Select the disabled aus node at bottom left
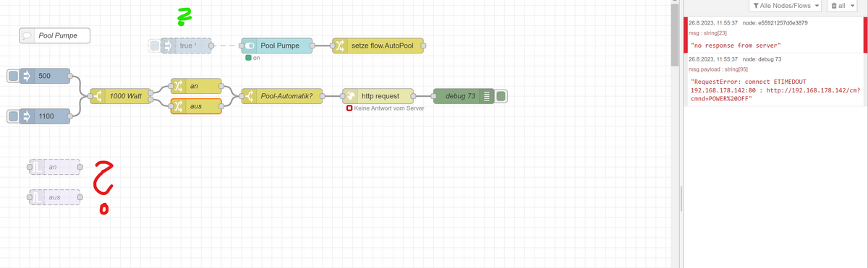The image size is (868, 268). coord(55,196)
